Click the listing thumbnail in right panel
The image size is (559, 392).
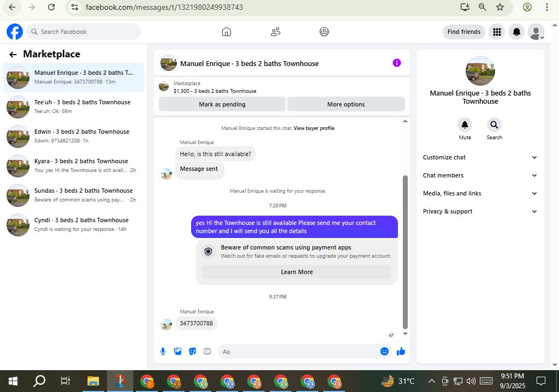[x=480, y=71]
